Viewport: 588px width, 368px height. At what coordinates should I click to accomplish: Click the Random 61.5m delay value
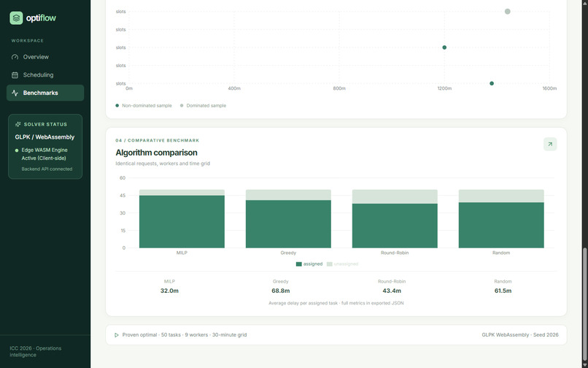tap(503, 291)
